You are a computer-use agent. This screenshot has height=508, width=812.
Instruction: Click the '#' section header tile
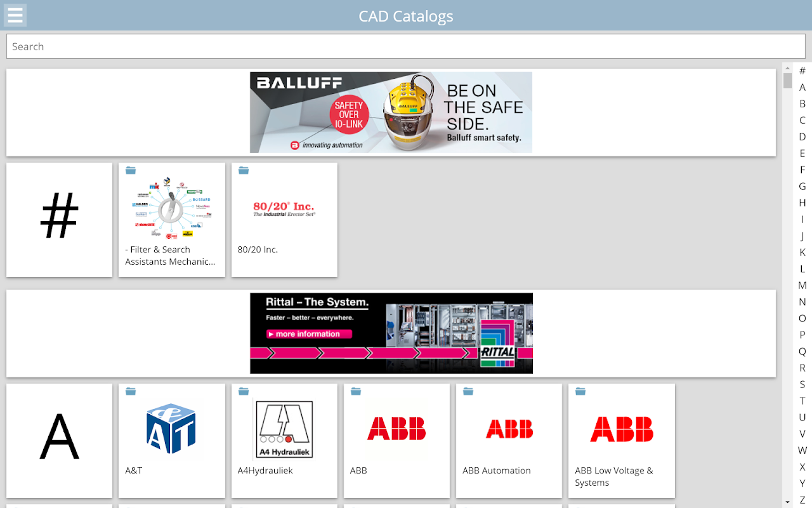click(x=59, y=220)
